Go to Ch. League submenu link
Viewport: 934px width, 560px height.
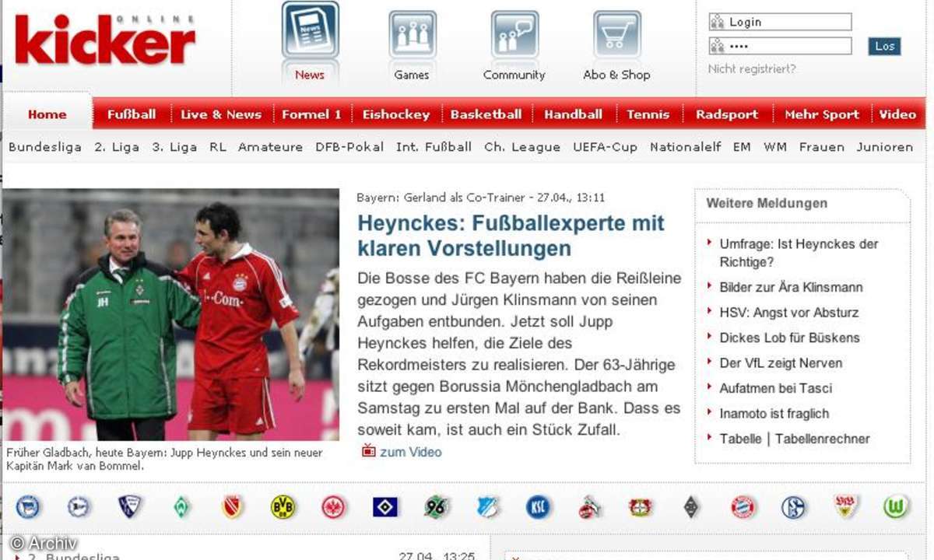click(522, 147)
